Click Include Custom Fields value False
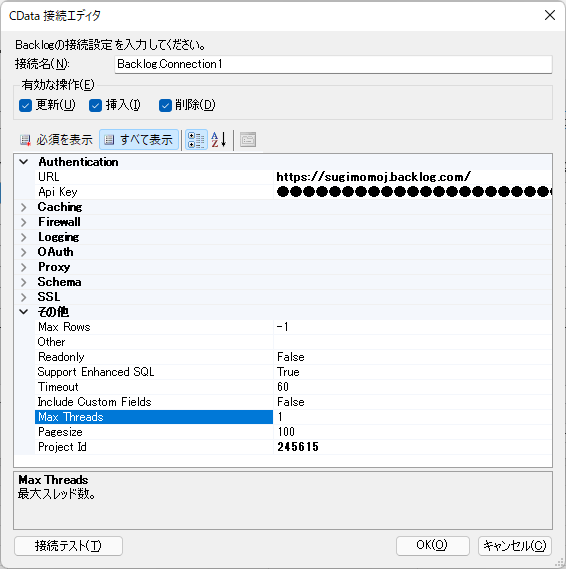Image resolution: width=566 pixels, height=569 pixels. 413,402
